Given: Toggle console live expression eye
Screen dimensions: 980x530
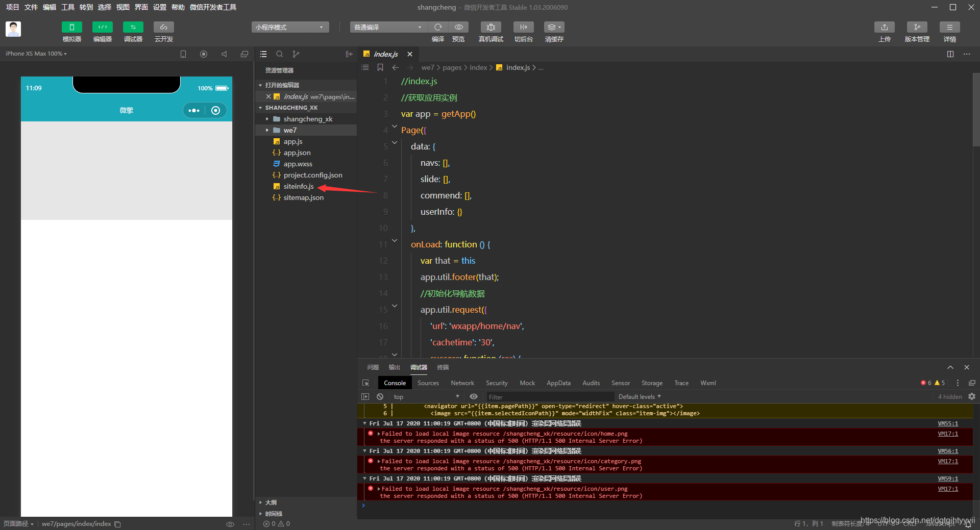Looking at the screenshot, I should 474,397.
